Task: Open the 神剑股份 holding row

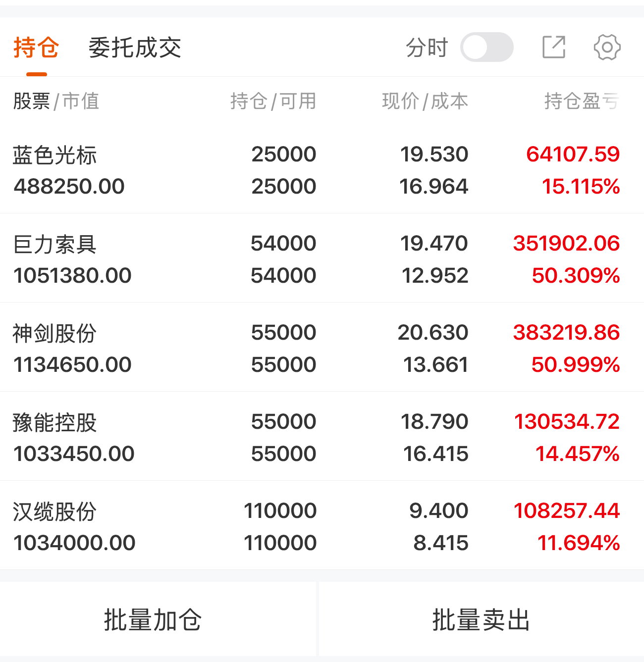Action: pyautogui.click(x=322, y=347)
